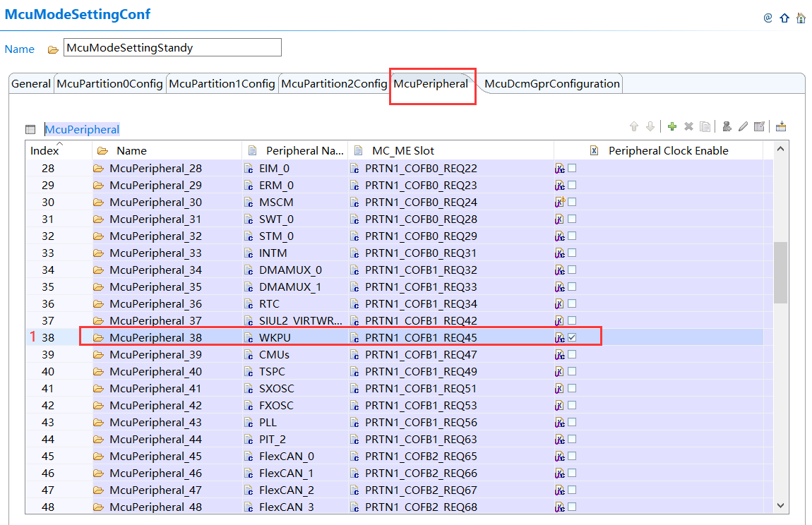Delete selected element with gray X icon

click(688, 126)
